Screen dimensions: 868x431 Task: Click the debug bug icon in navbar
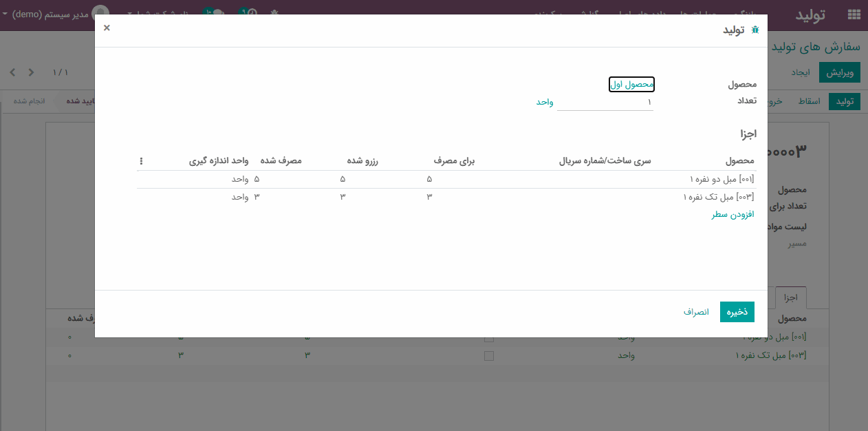(x=275, y=13)
